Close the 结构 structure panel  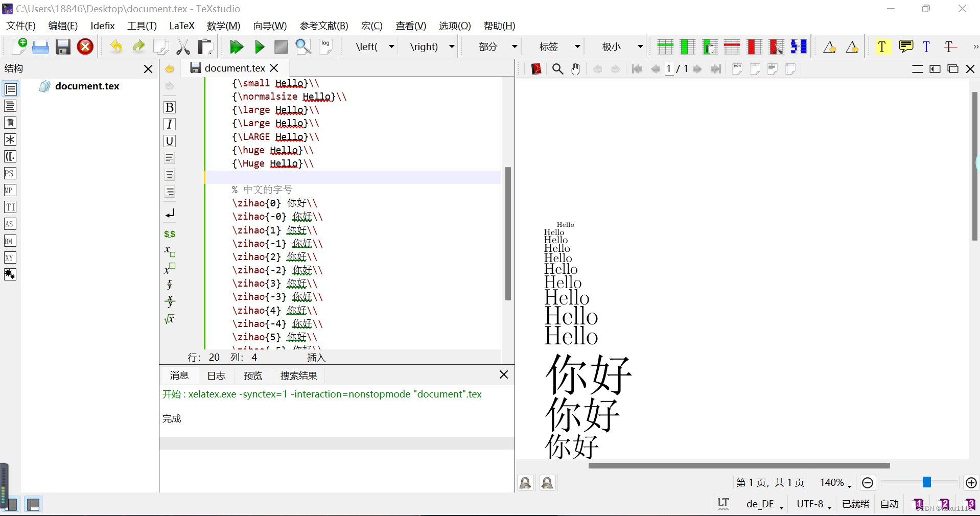click(x=148, y=68)
